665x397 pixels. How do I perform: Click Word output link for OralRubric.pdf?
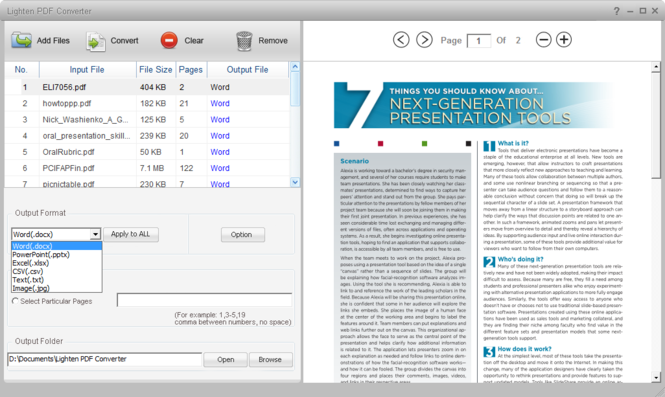click(220, 152)
